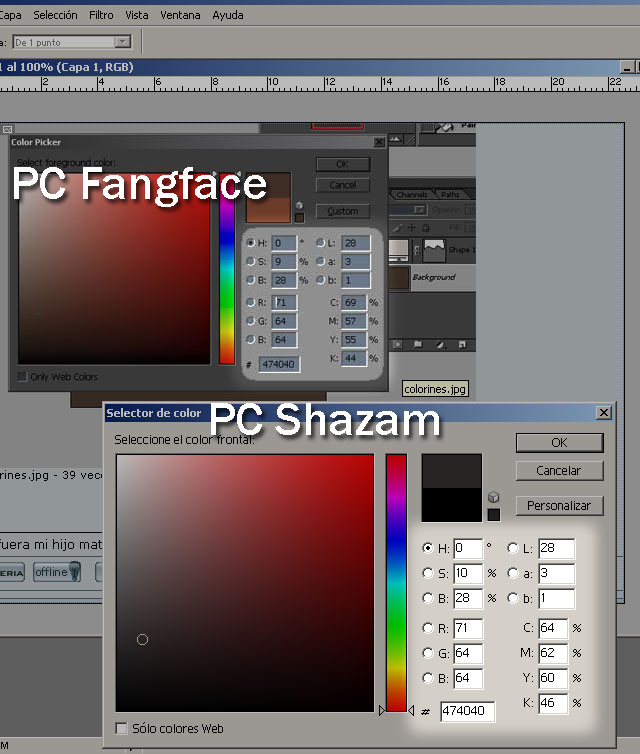Click the offline status button
This screenshot has height=754, width=640.
click(x=57, y=572)
